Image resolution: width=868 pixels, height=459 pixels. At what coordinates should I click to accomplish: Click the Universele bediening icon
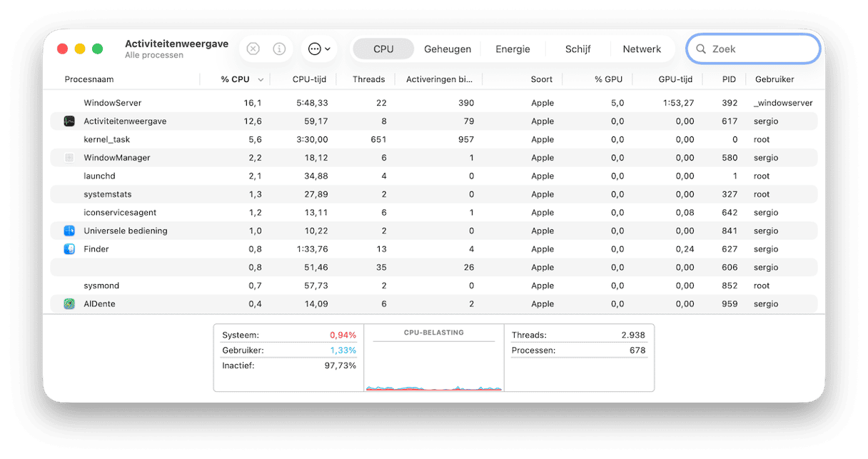[x=69, y=231]
